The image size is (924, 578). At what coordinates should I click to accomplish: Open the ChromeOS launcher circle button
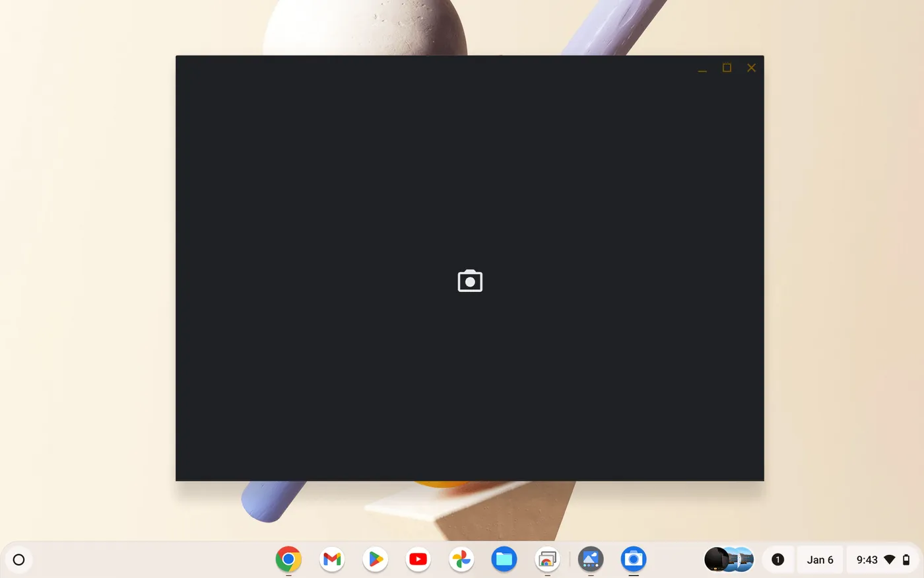click(x=18, y=560)
